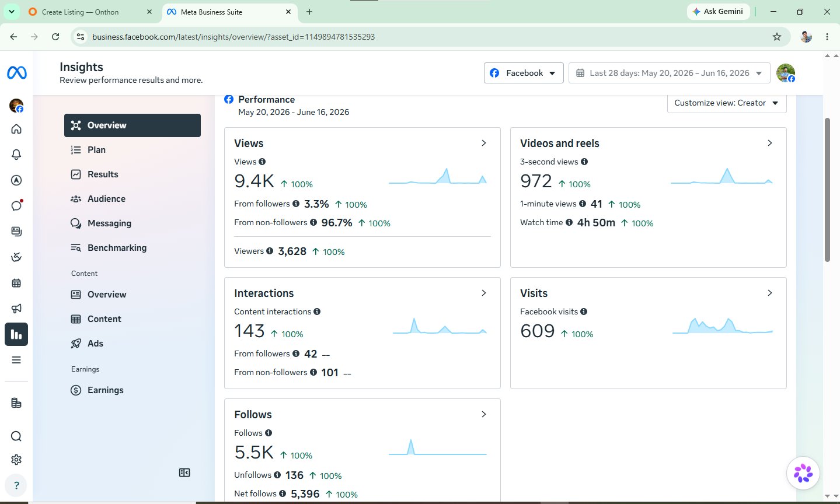Open Benchmarking in the sidebar

[133, 248]
